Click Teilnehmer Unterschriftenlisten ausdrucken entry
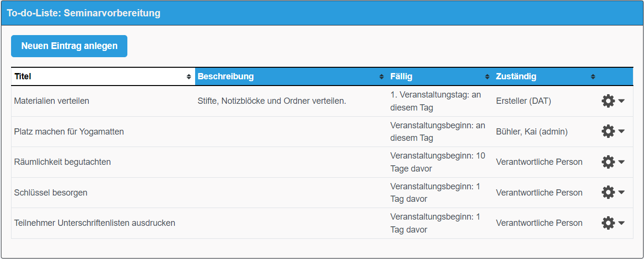This screenshot has width=644, height=259. [95, 223]
